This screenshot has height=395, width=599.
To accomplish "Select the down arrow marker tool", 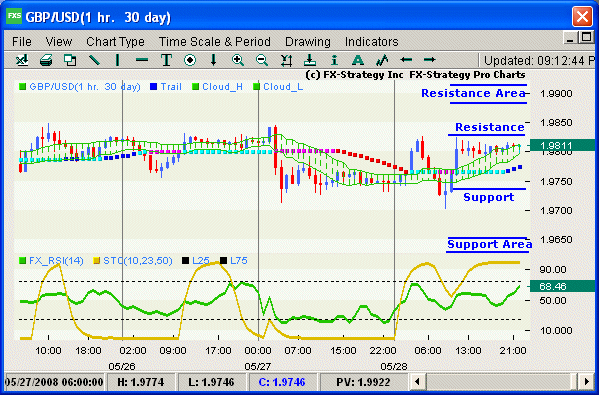I will [214, 60].
